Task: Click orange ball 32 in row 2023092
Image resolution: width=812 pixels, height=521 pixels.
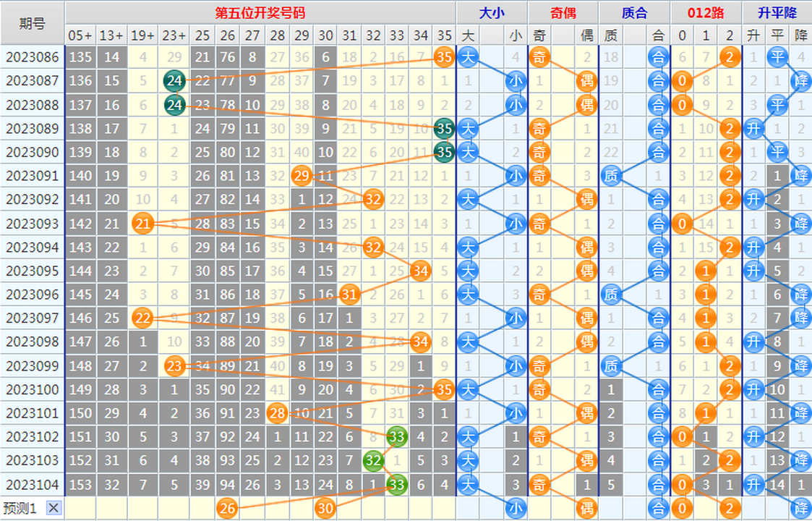Action: click(x=373, y=200)
